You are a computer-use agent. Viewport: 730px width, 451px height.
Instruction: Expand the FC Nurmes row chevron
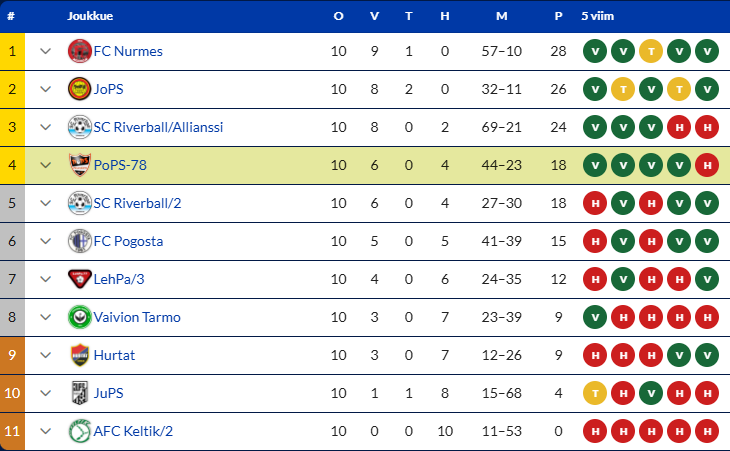coord(45,51)
